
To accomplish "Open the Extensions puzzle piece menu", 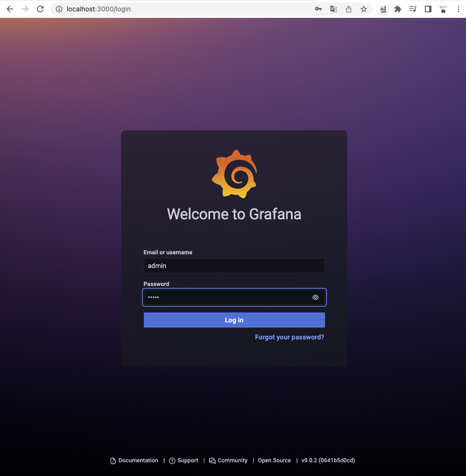I will 398,9.
